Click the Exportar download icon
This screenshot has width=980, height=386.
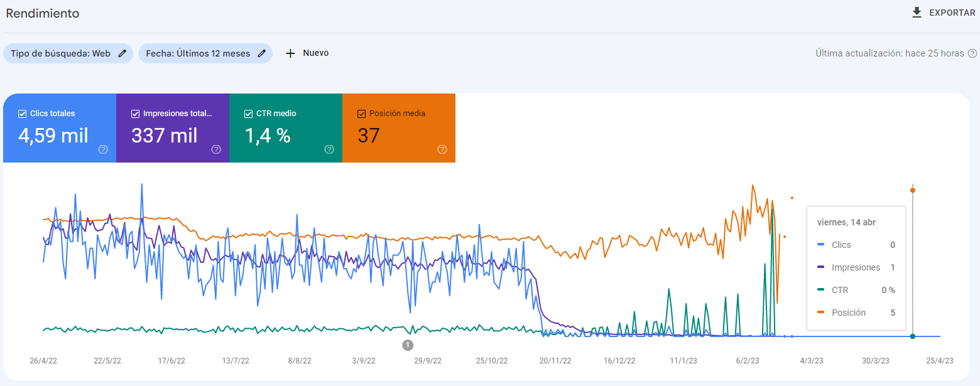[x=917, y=13]
